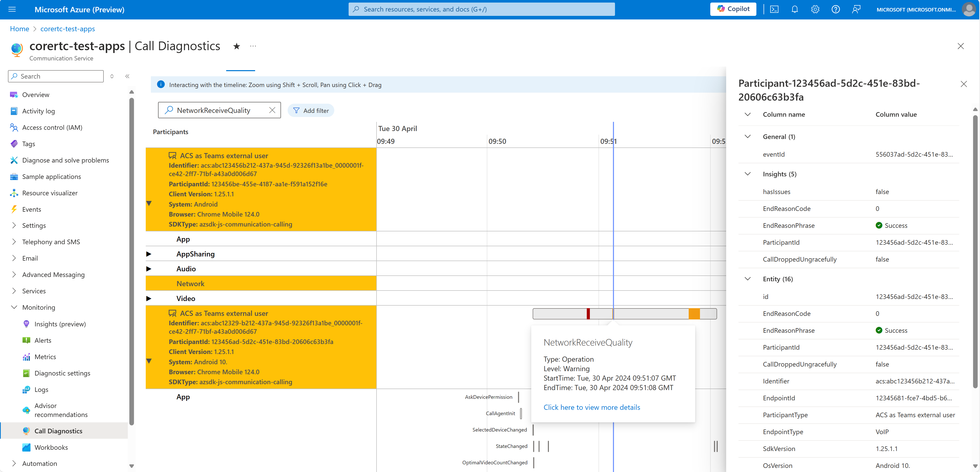Click the NetworkReceiveQuality filter input field
The height and width of the screenshot is (472, 980).
[218, 110]
